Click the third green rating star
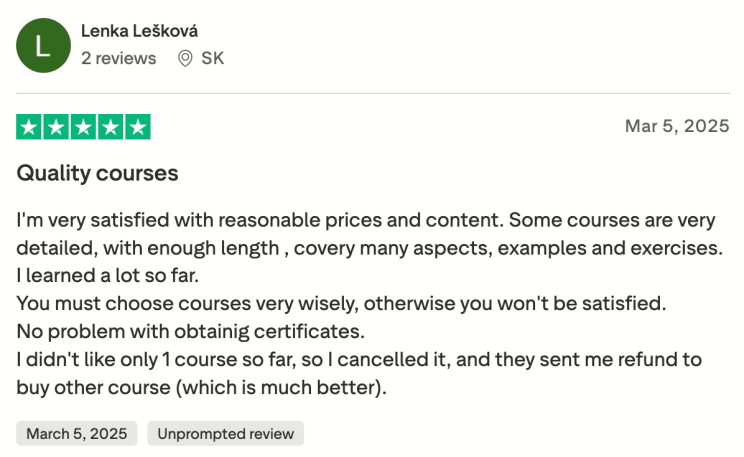744x457 pixels. [84, 127]
